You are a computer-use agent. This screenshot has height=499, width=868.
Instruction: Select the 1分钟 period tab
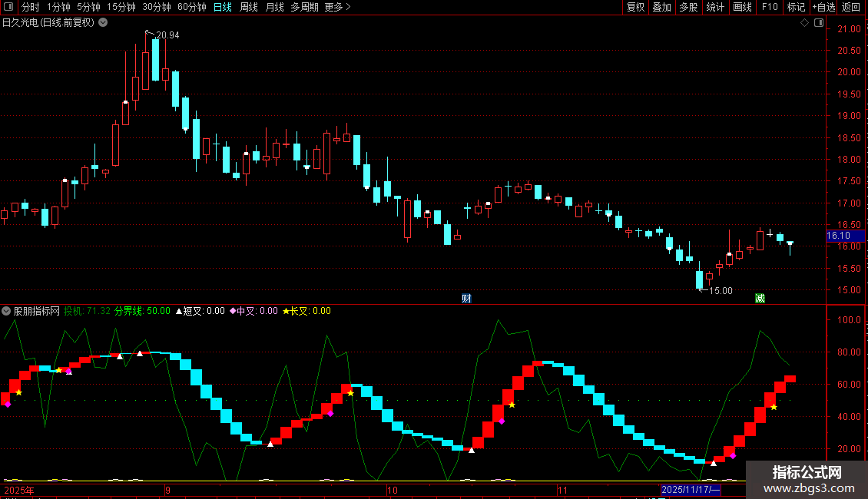point(58,7)
